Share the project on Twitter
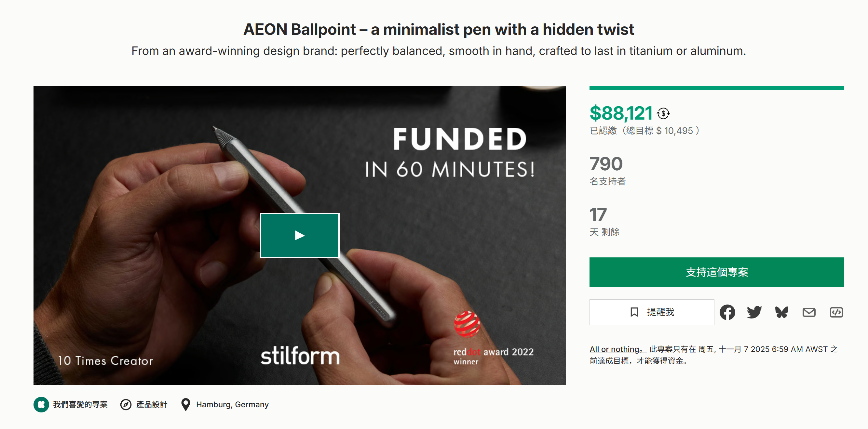 tap(754, 312)
